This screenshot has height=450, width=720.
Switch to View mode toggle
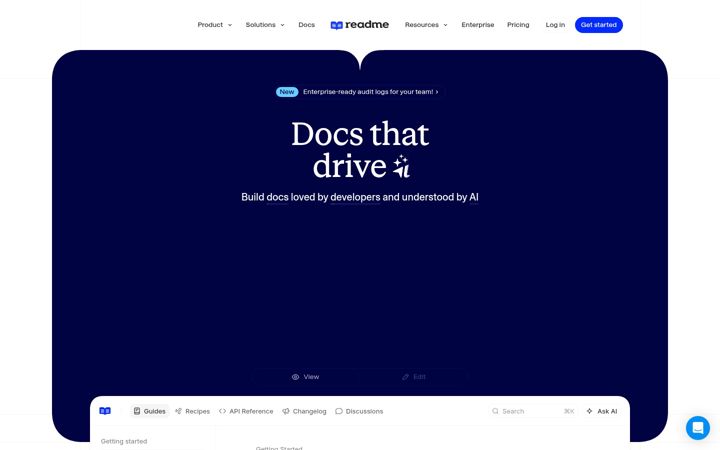tap(305, 377)
